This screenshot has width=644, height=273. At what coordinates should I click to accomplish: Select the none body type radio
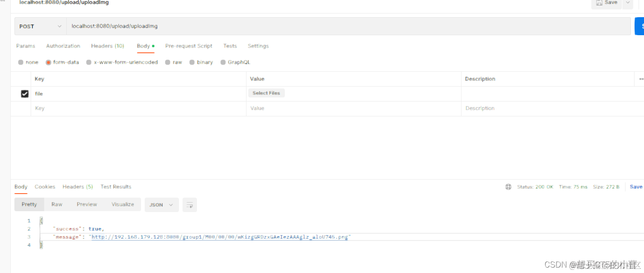21,62
